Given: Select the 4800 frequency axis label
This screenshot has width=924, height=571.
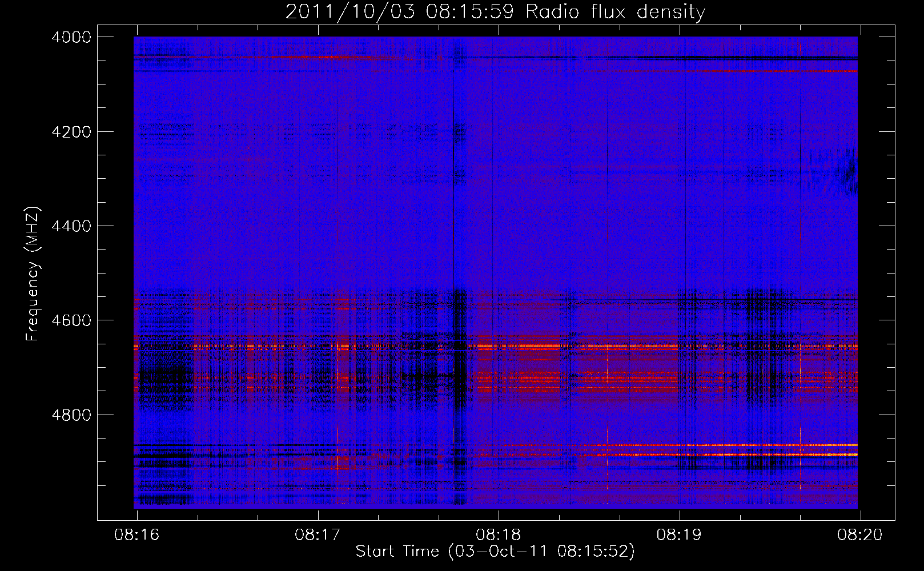Looking at the screenshot, I should pos(71,415).
